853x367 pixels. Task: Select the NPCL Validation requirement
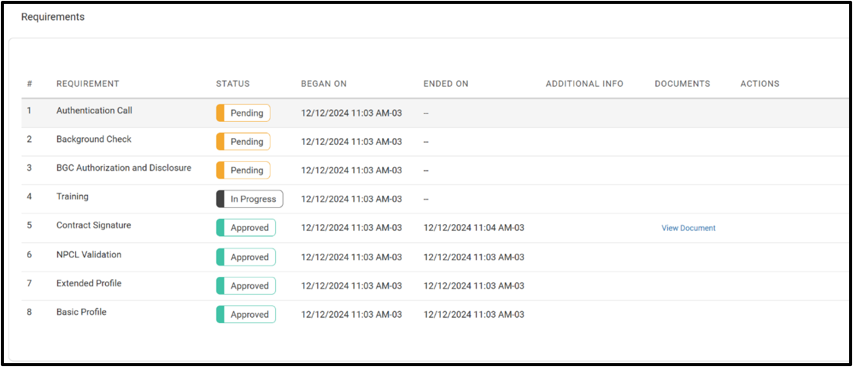[x=89, y=254]
